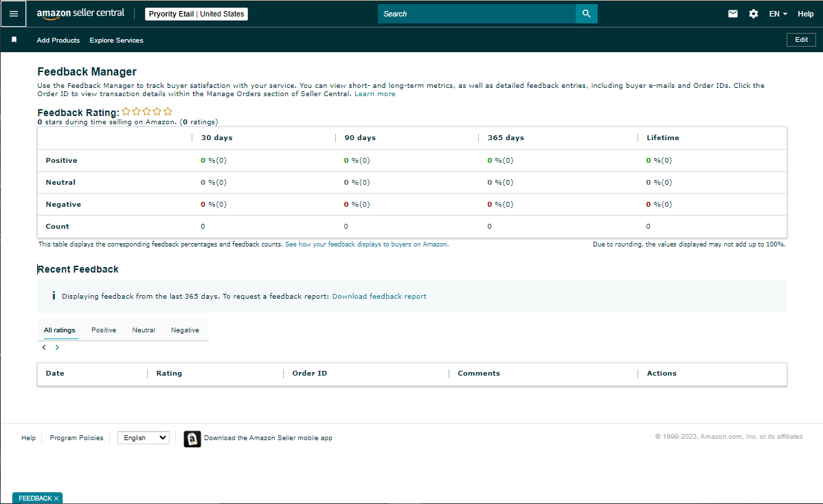823x504 pixels.
Task: Click the info icon in Recent Feedback banner
Action: (54, 296)
